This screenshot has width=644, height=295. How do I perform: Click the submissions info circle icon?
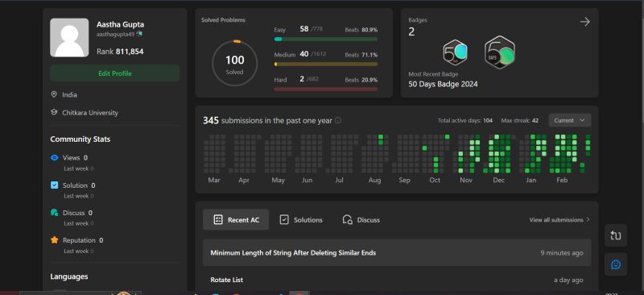tap(337, 121)
